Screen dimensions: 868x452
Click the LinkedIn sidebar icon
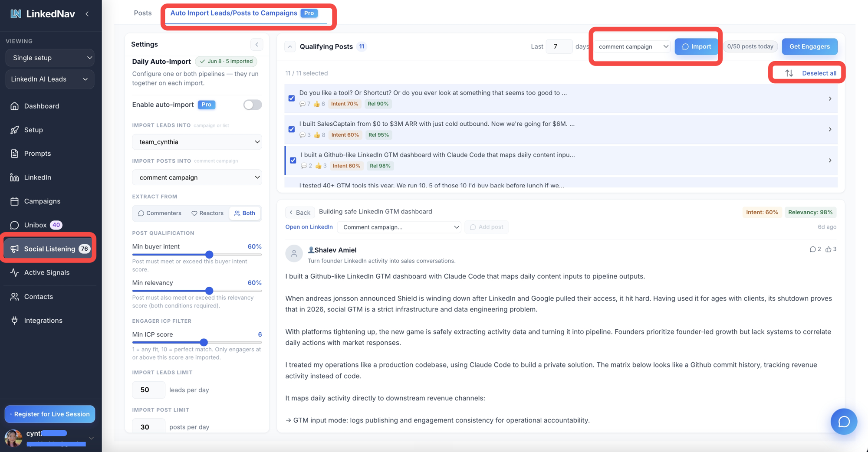[x=15, y=177]
